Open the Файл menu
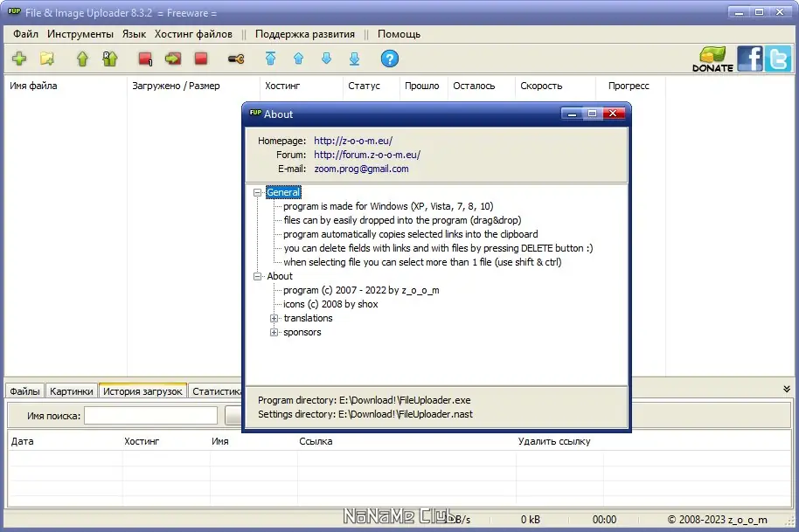799x532 pixels. click(25, 34)
